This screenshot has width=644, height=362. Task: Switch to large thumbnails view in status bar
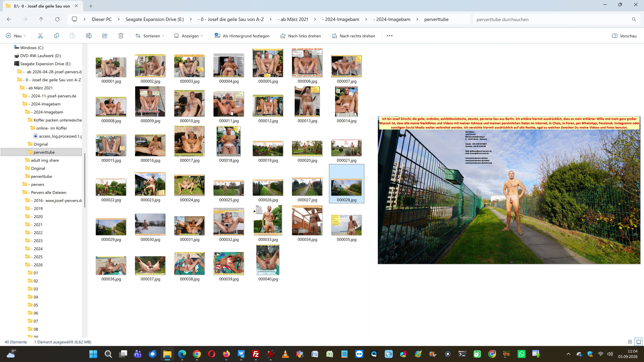tap(639, 342)
